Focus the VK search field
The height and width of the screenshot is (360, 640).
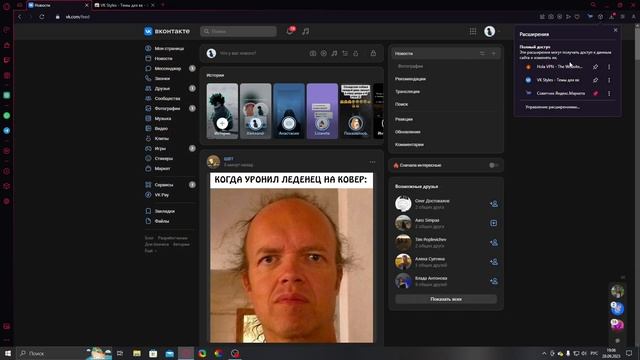pyautogui.click(x=238, y=31)
